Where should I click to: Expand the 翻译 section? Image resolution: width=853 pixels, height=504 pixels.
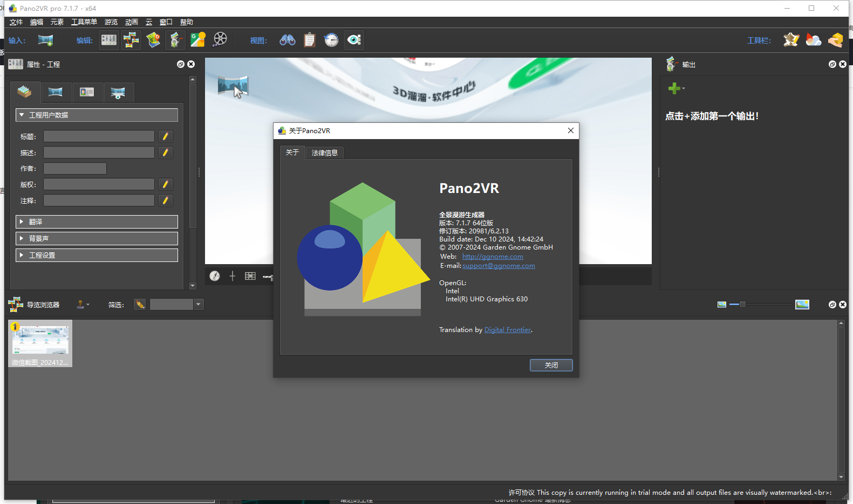coord(97,222)
